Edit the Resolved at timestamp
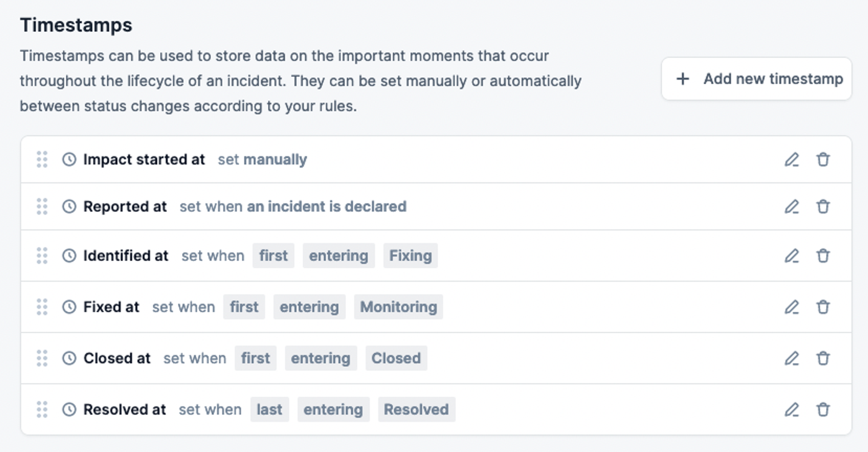Image resolution: width=868 pixels, height=452 pixels. point(792,409)
